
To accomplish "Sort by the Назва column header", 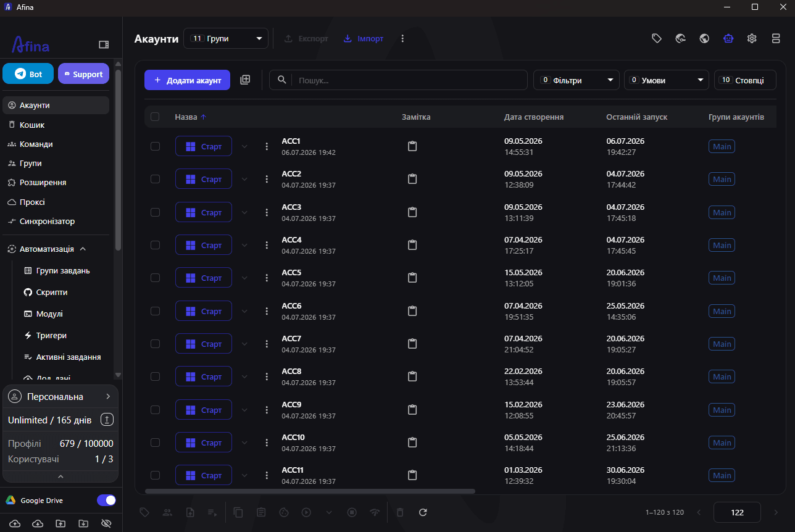I will 191,117.
